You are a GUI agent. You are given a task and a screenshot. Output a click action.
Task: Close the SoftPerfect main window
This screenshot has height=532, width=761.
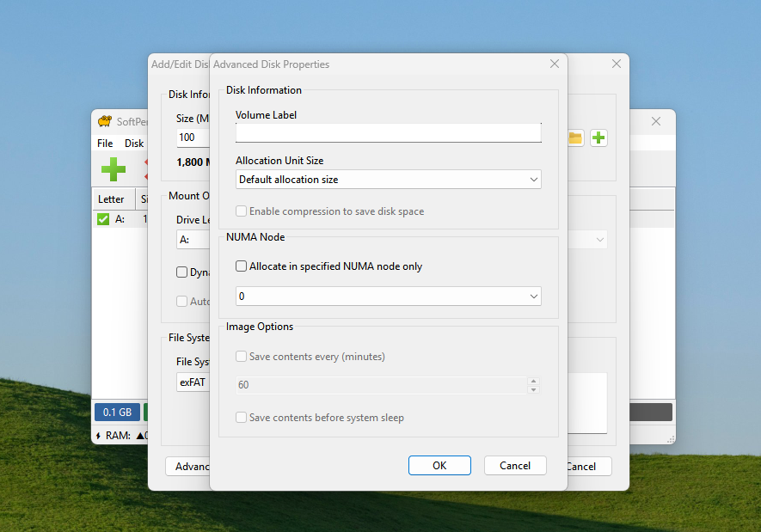(656, 121)
